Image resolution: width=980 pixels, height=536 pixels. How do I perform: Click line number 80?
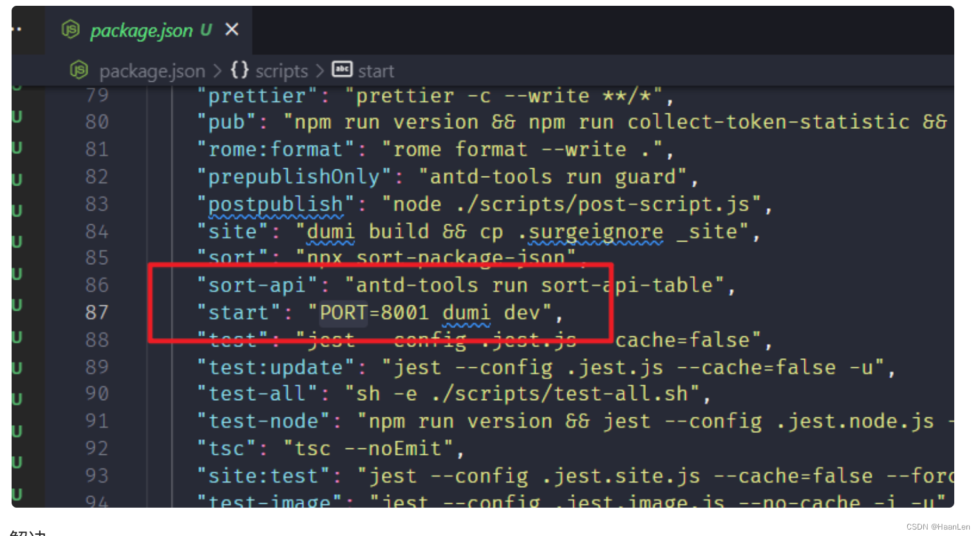tap(97, 122)
